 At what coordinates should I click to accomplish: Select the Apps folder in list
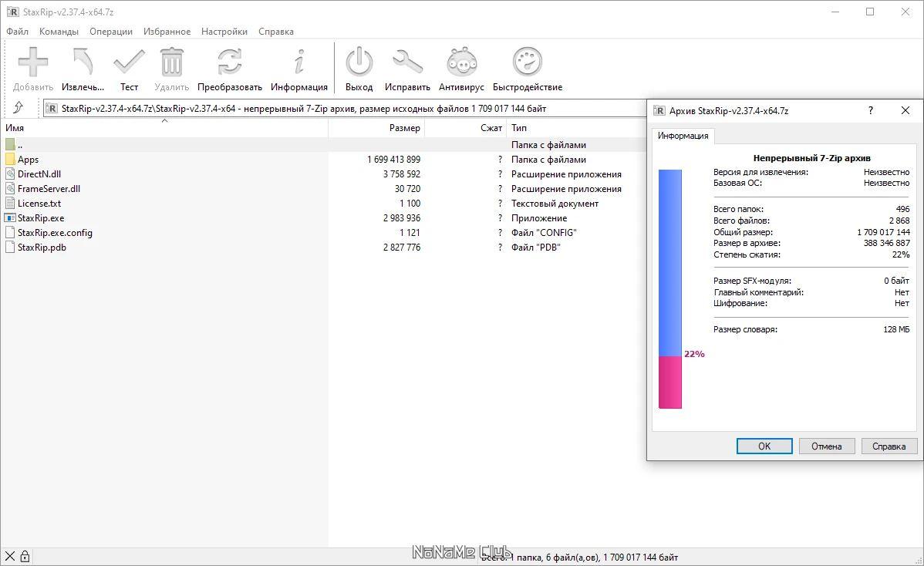click(29, 160)
